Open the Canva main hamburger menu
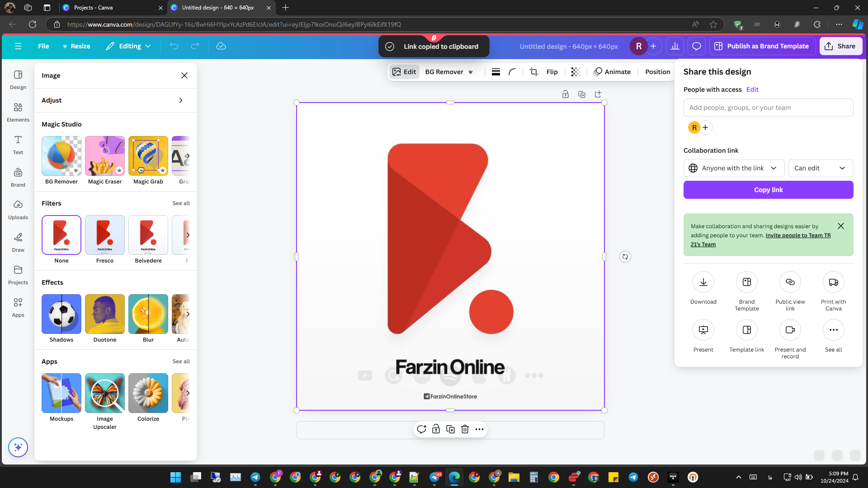Screen dimensions: 868x488 [x=18, y=46]
